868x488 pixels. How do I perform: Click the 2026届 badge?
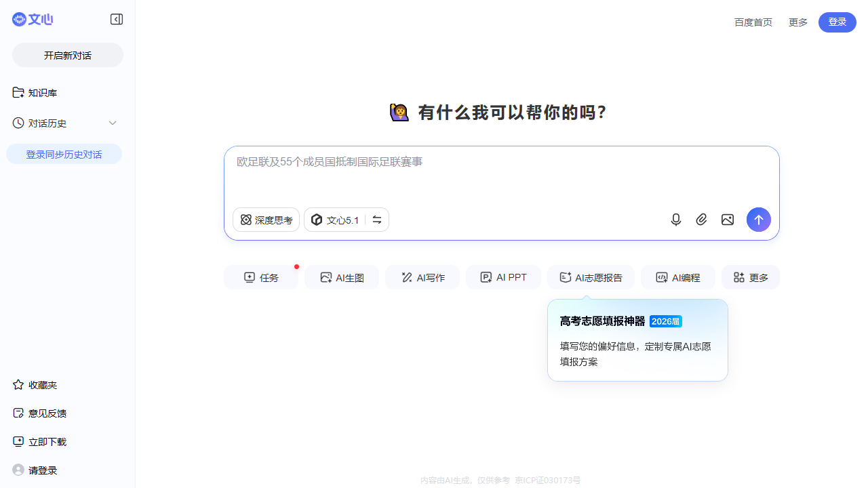(x=666, y=321)
